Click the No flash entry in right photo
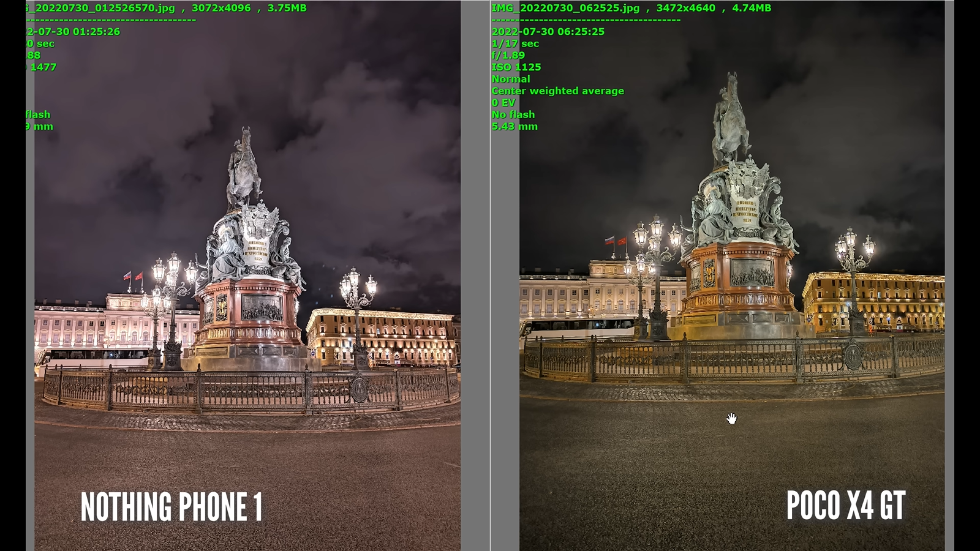Image resolution: width=980 pixels, height=551 pixels. [x=513, y=114]
